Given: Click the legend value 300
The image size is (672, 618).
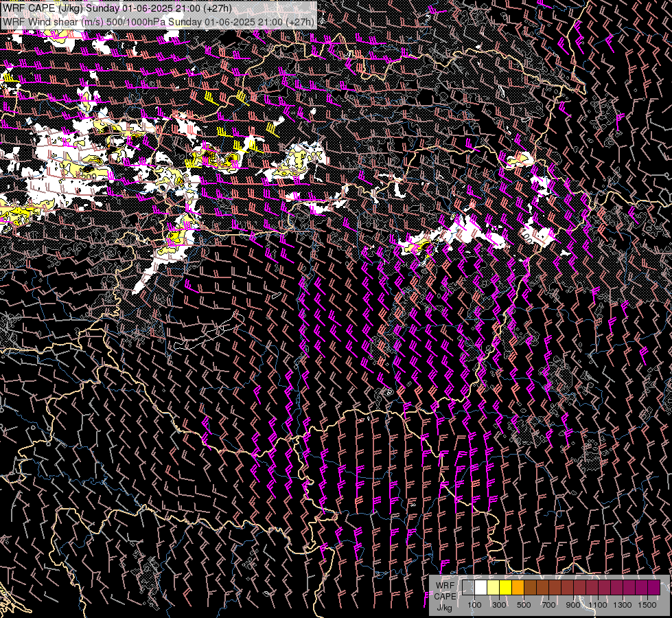Looking at the screenshot, I should 499,605.
